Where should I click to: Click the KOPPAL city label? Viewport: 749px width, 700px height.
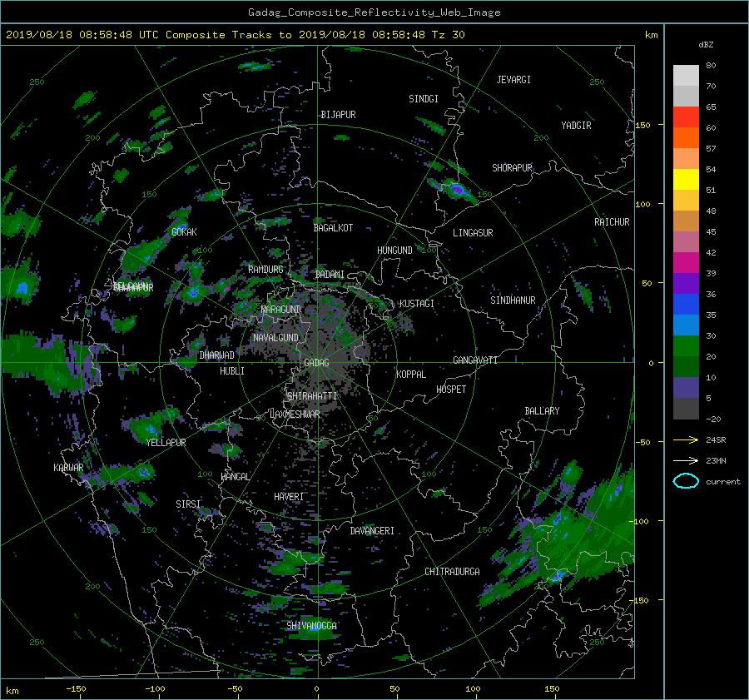point(411,374)
